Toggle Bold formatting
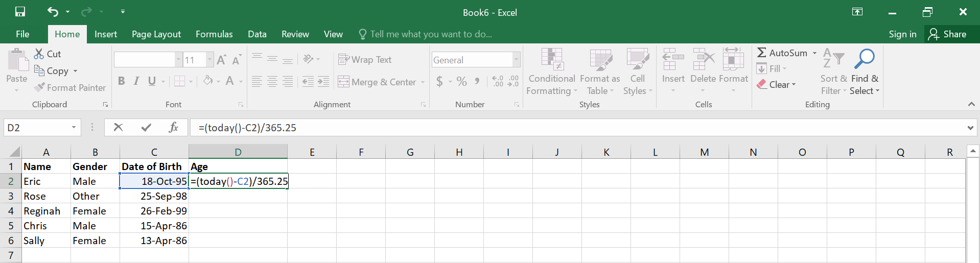 [x=121, y=81]
